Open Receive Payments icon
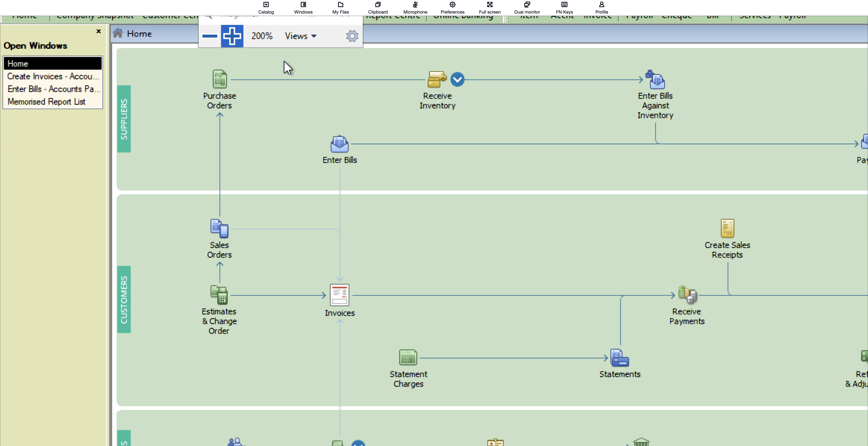The height and width of the screenshot is (446, 868). point(687,295)
